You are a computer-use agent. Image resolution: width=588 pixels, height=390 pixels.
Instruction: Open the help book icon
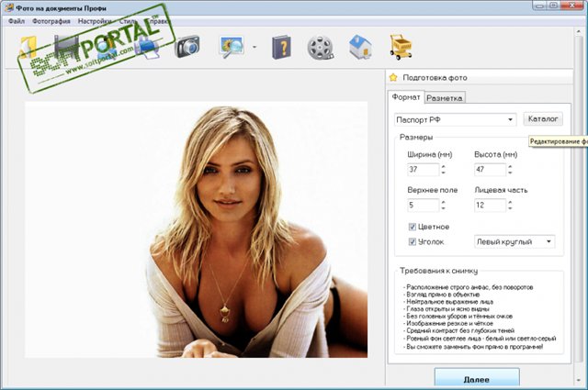coord(281,47)
